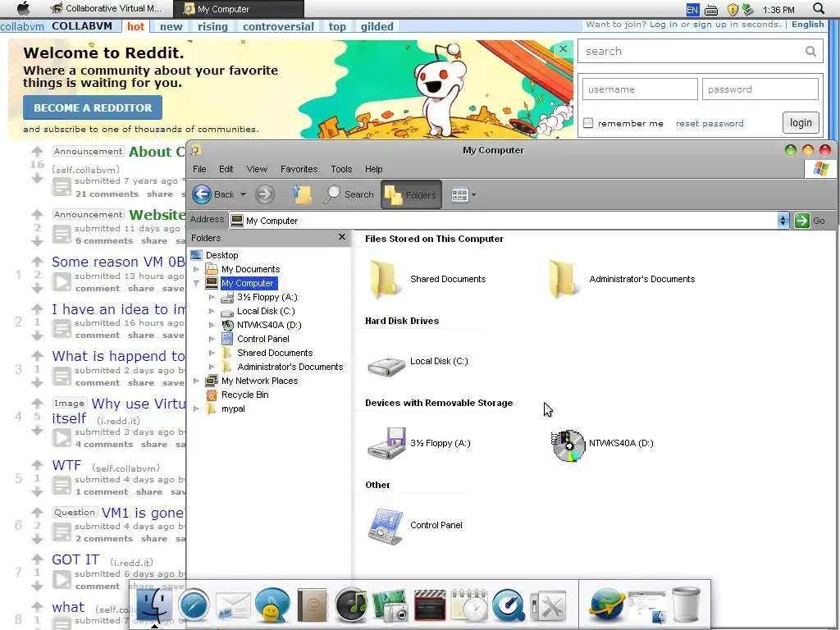Click the globe internet icon in dock
840x630 pixels.
pos(607,606)
